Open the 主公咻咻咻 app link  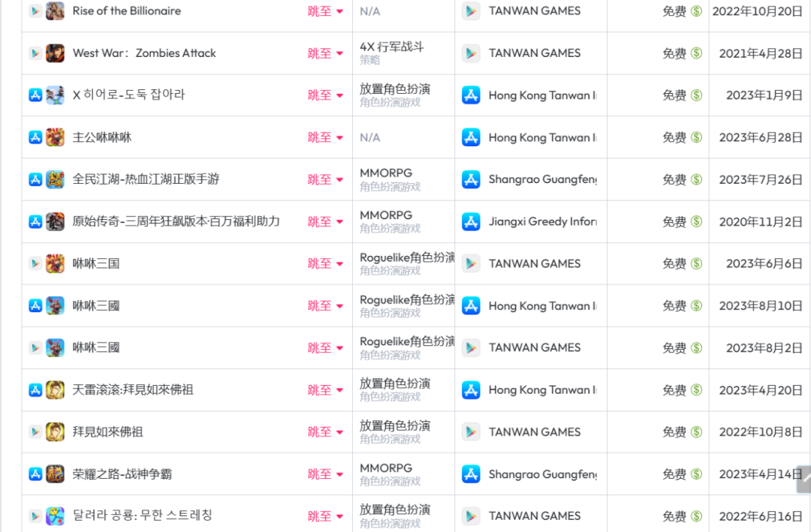tap(102, 137)
